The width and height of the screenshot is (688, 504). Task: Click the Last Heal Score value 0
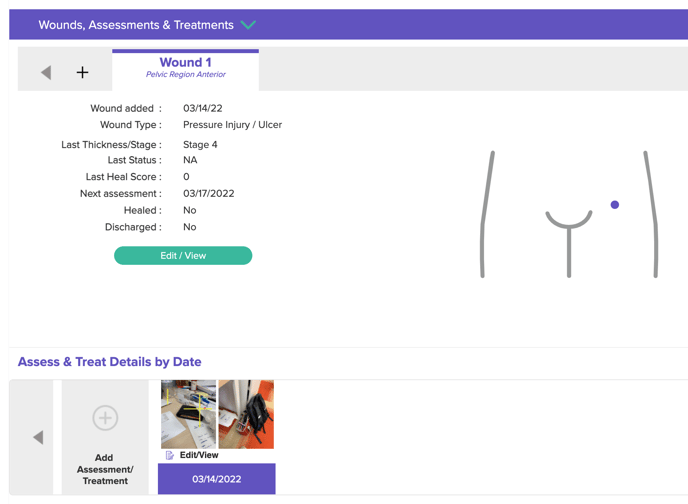pyautogui.click(x=186, y=177)
